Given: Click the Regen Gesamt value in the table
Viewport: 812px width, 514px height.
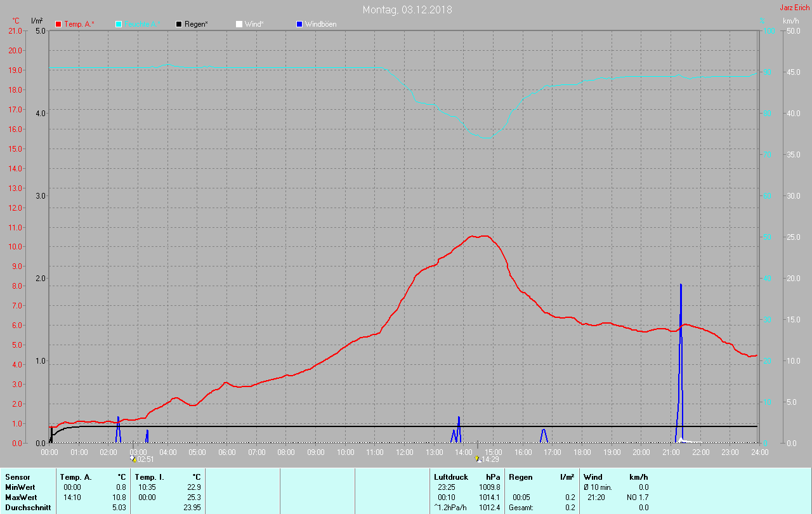Looking at the screenshot, I should [x=569, y=507].
